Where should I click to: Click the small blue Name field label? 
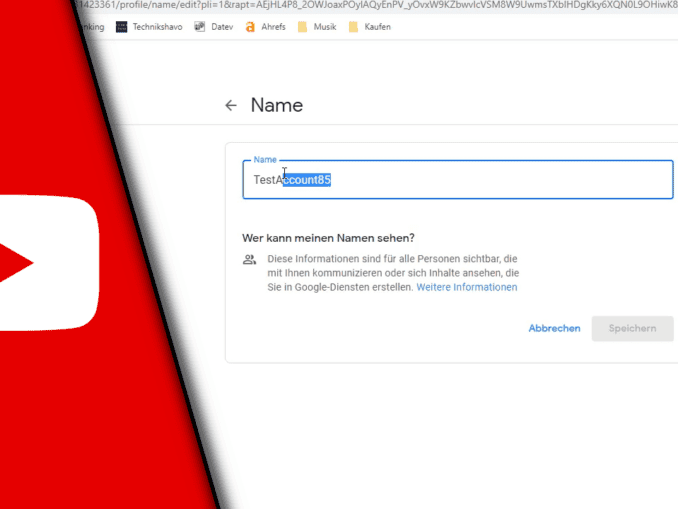[265, 160]
